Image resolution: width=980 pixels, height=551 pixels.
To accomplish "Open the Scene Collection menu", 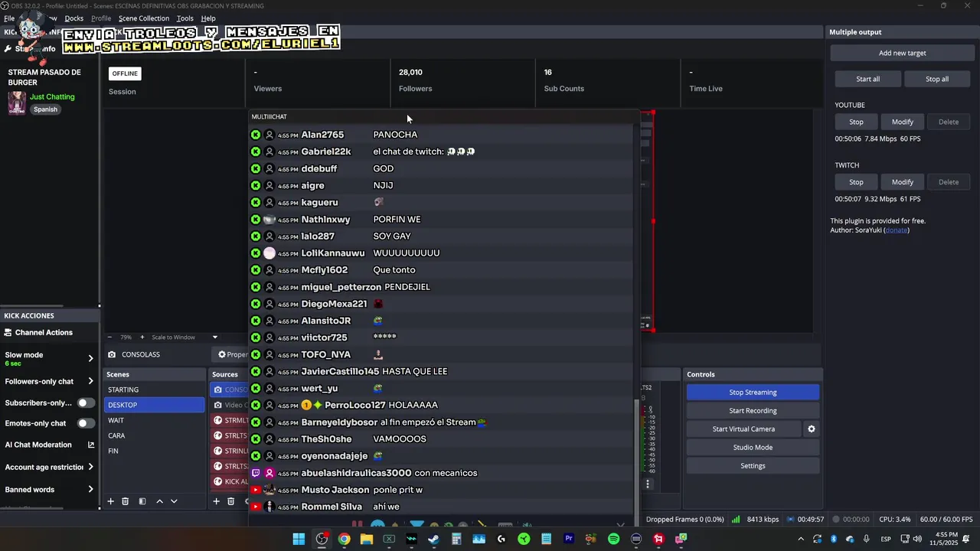I will (144, 18).
